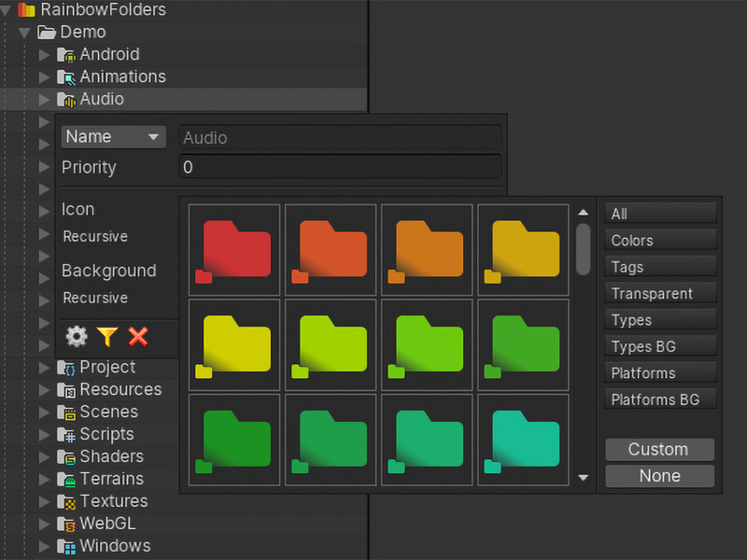Expand the Android folder arrow
Screen dimensions: 747x560
44,55
